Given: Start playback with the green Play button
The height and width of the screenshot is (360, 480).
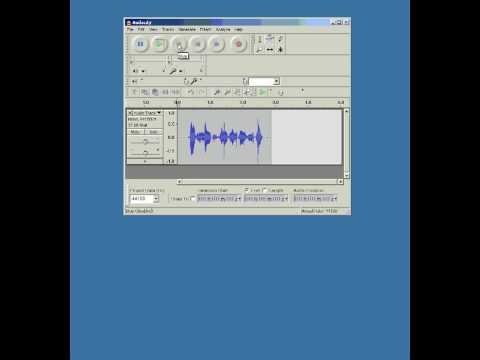Looking at the screenshot, I should tap(159, 44).
